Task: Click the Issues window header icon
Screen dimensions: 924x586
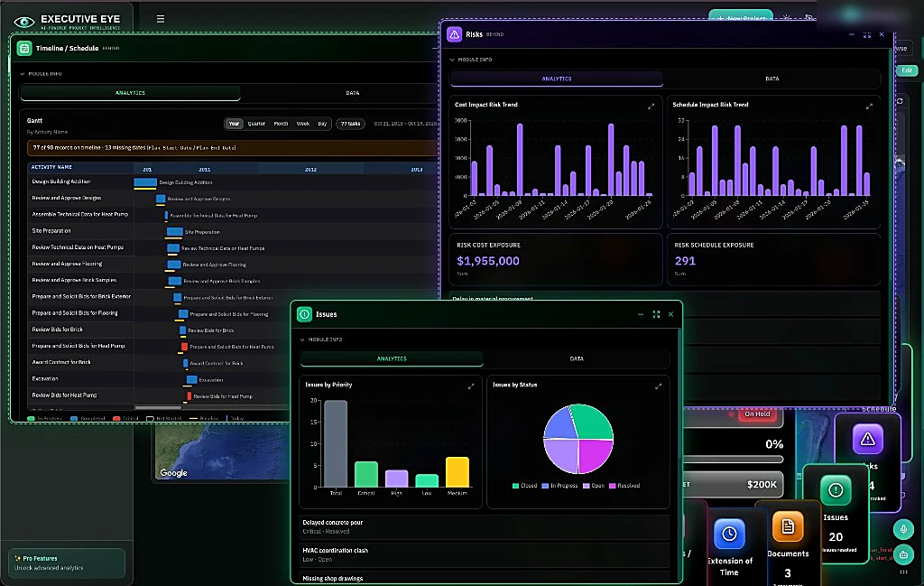Action: pyautogui.click(x=305, y=314)
